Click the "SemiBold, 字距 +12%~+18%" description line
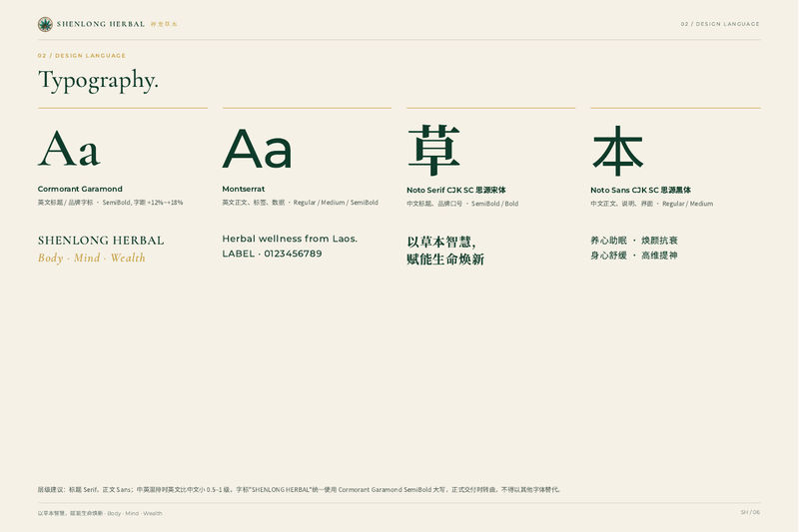Viewport: 799px width, 532px height. pyautogui.click(x=110, y=203)
